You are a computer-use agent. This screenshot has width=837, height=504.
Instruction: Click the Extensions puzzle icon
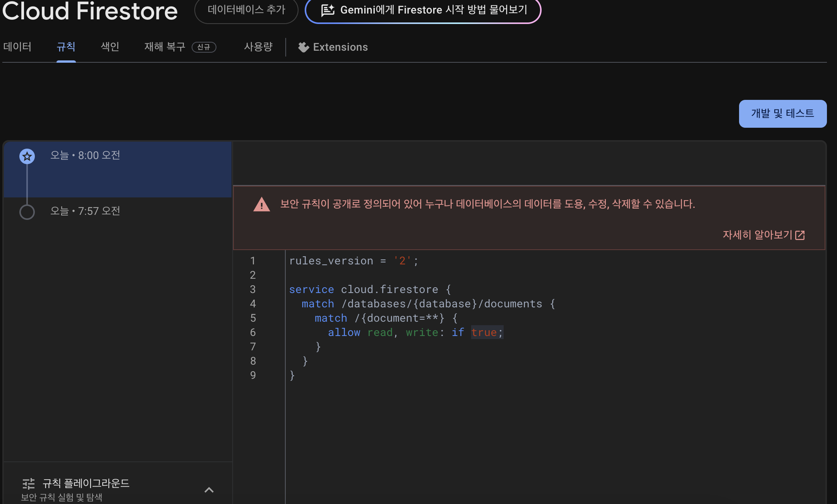tap(304, 47)
